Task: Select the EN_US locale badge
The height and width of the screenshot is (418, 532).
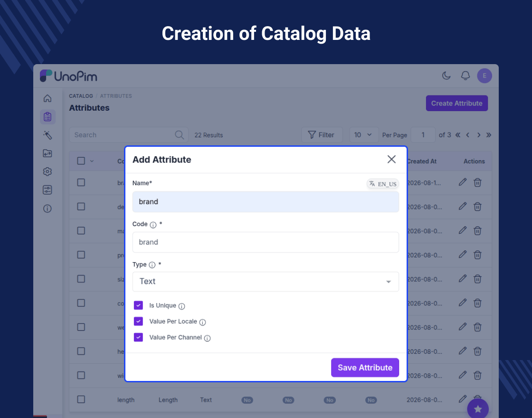Action: 383,184
